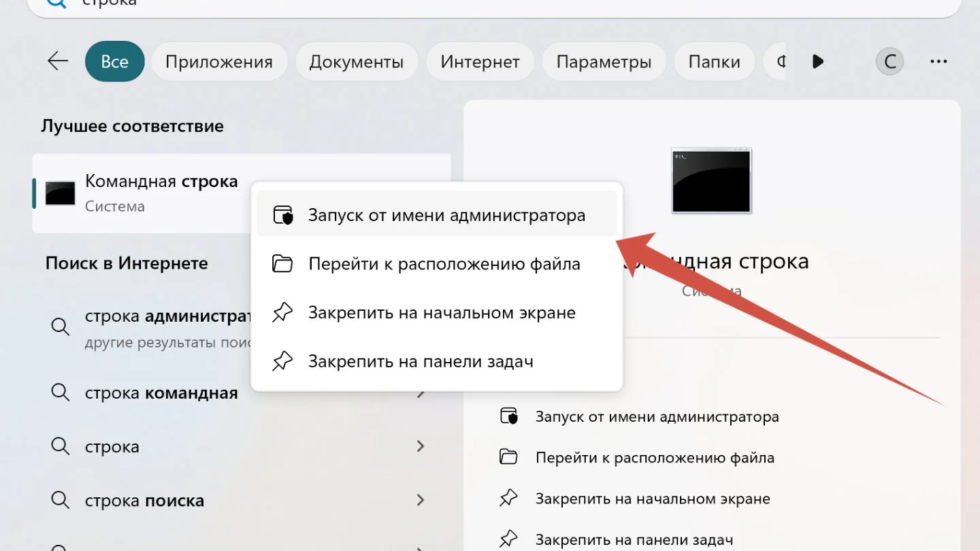Click shield icon in right preview panel
This screenshot has width=980, height=551.
(508, 416)
